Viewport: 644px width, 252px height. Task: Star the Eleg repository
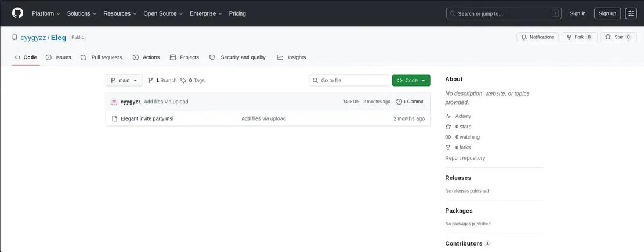coord(618,37)
